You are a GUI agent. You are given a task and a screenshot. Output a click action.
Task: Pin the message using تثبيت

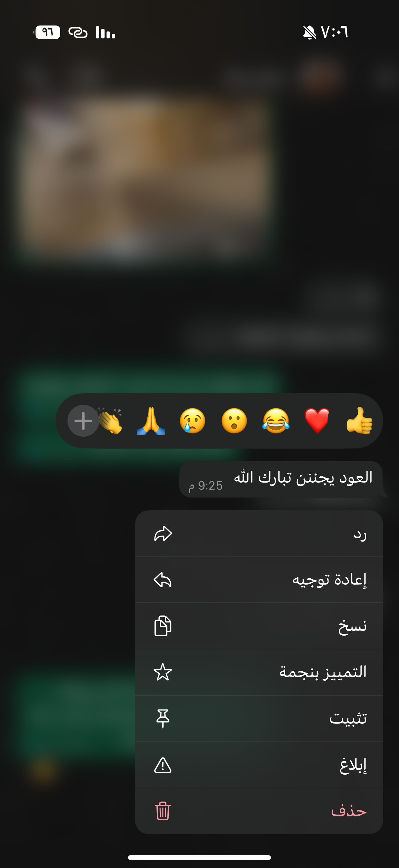[259, 718]
